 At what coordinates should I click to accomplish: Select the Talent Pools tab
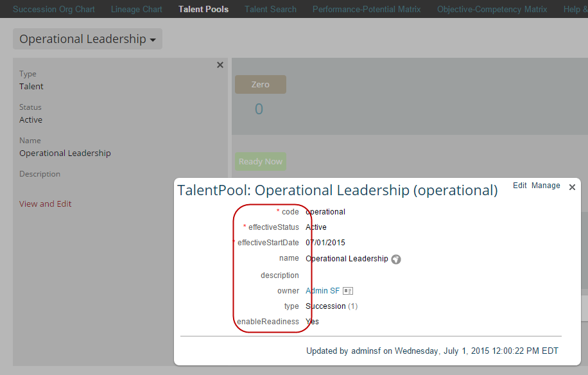(203, 9)
